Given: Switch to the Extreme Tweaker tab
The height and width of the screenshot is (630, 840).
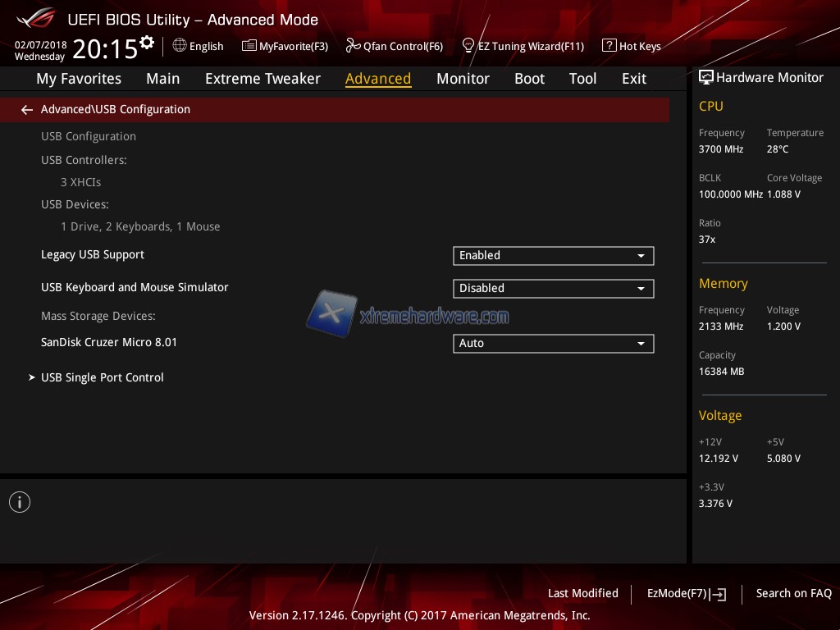Looking at the screenshot, I should (262, 79).
